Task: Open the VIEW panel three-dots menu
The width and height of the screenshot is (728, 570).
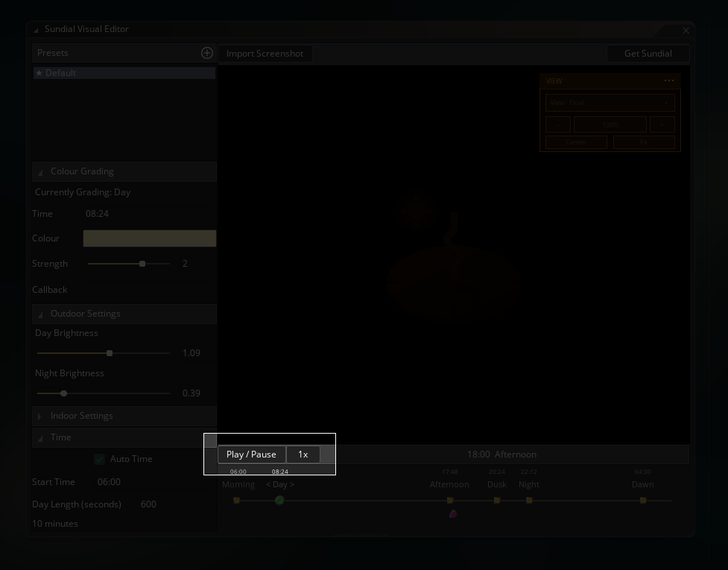Action: pos(669,80)
